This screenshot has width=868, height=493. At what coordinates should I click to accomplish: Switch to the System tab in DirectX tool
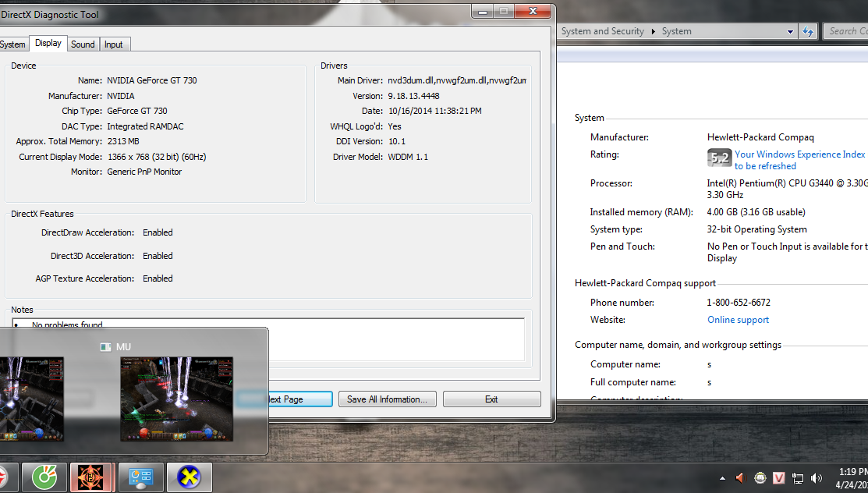click(12, 44)
